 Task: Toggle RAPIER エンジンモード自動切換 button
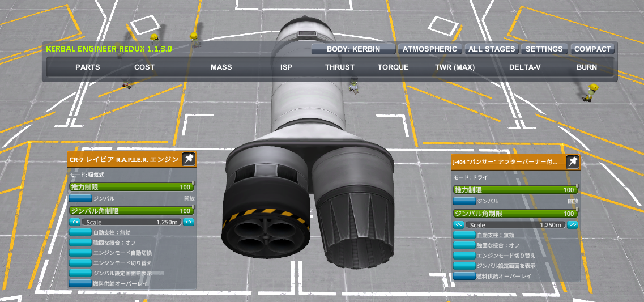coord(80,253)
